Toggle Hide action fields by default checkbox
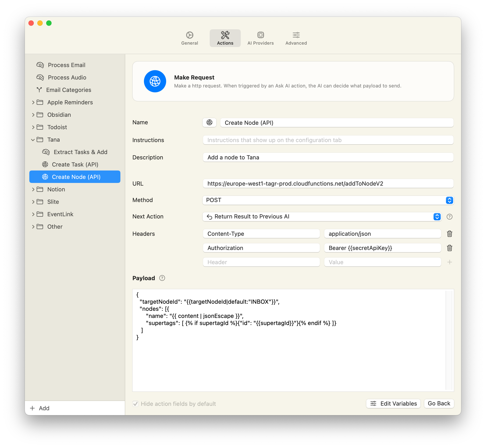486x448 pixels. click(135, 404)
